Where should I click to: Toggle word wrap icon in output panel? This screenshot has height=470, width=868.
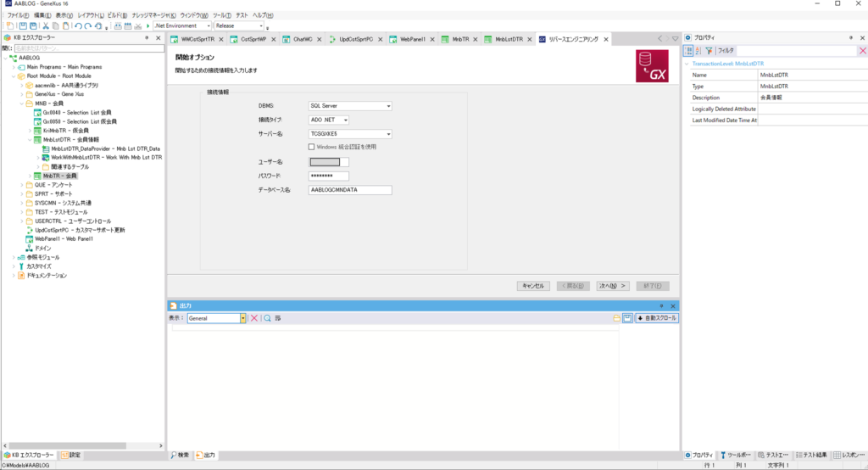(278, 318)
